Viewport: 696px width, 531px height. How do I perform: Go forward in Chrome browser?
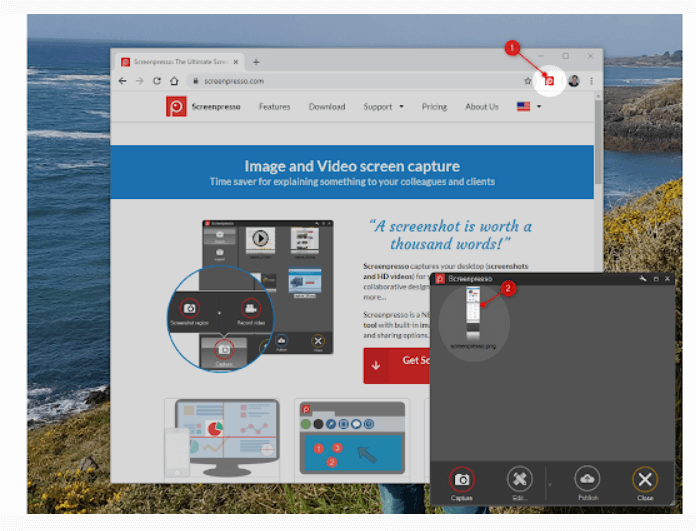(x=139, y=81)
